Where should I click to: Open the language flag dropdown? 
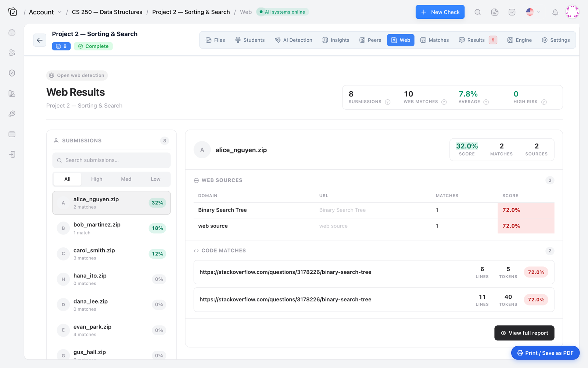coord(533,12)
